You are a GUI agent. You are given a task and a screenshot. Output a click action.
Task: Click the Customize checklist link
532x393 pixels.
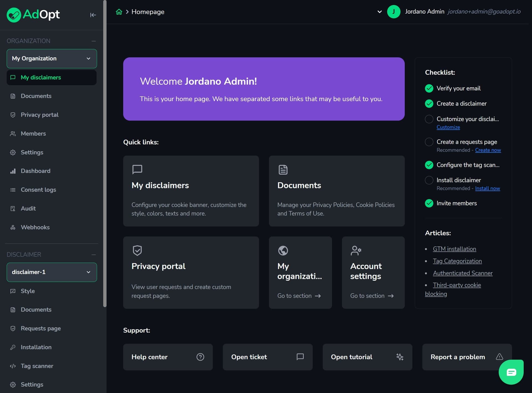[448, 127]
